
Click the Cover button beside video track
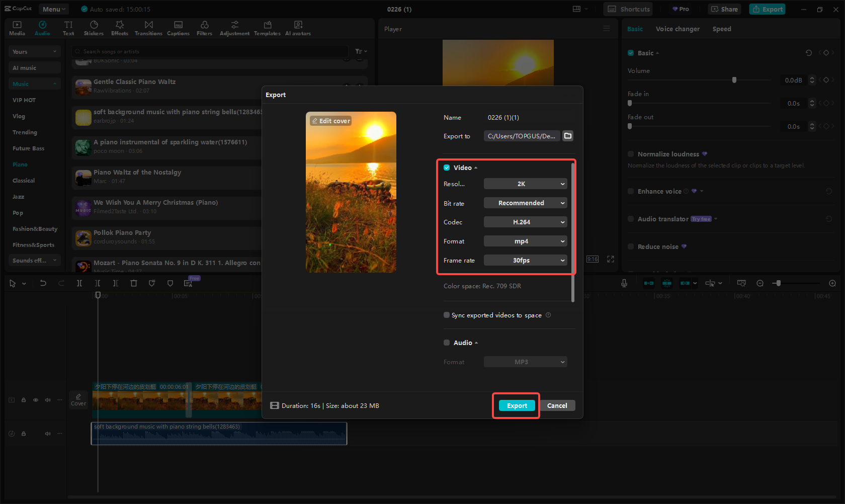coord(78,399)
